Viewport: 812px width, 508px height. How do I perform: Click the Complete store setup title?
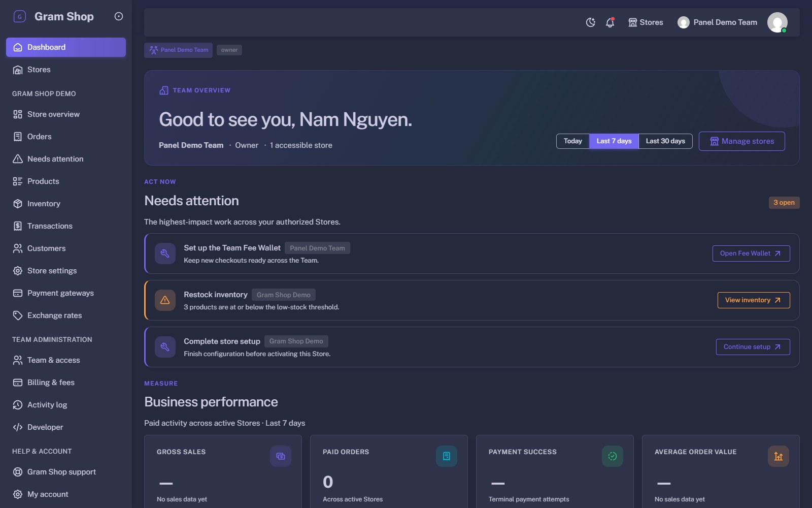[222, 341]
